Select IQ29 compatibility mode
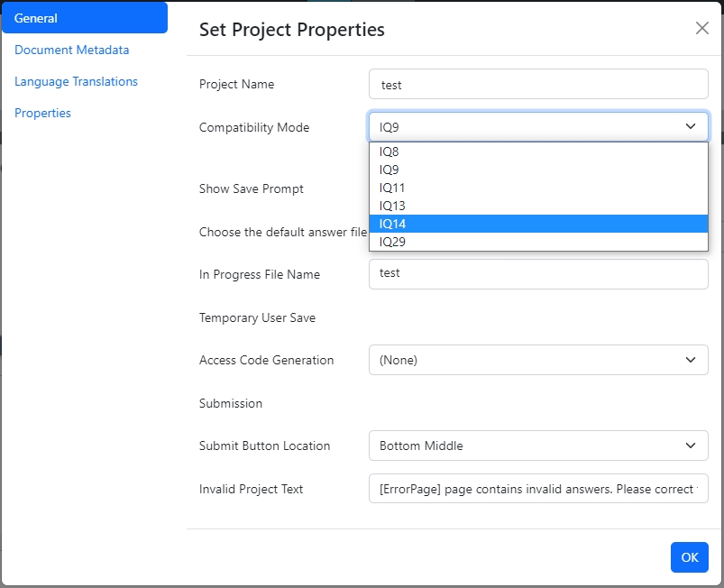This screenshot has width=724, height=588. (538, 242)
